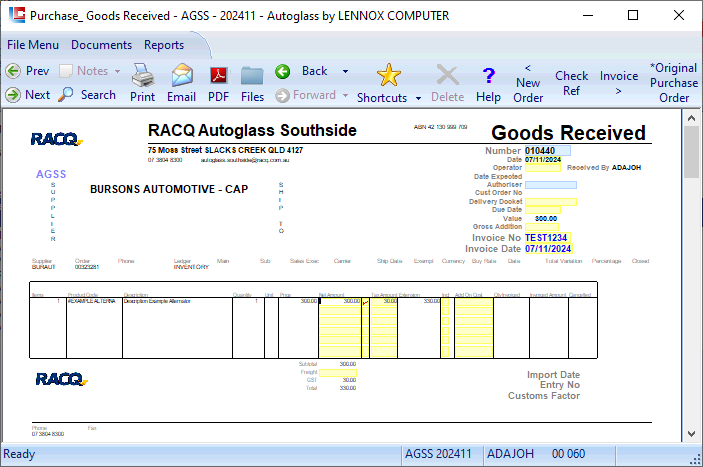This screenshot has height=467, width=703.
Task: Click the AGSS branch code text
Action: pos(51,174)
